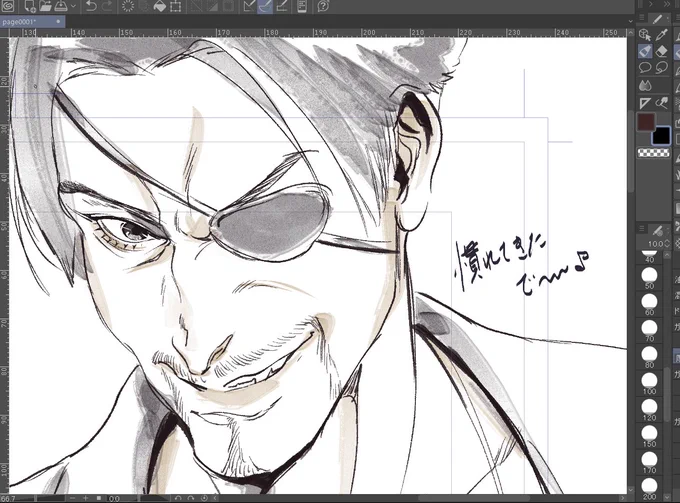Switch to the pen tool palette tab
This screenshot has height=503, width=680.
point(658,18)
